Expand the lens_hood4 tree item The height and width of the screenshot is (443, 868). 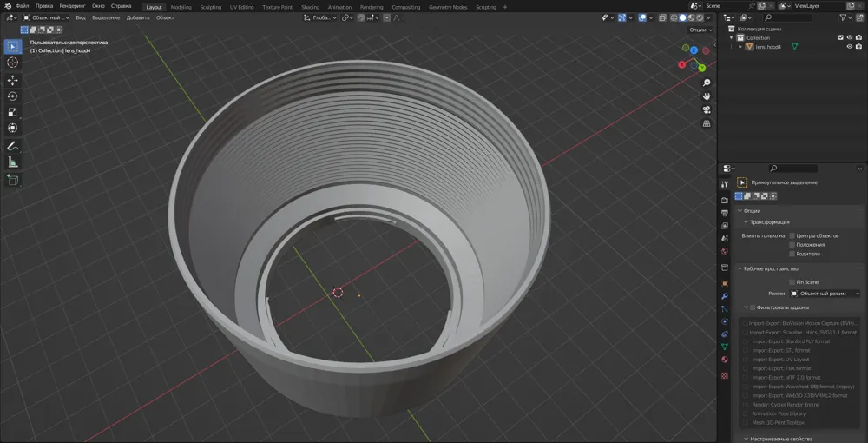coord(740,47)
